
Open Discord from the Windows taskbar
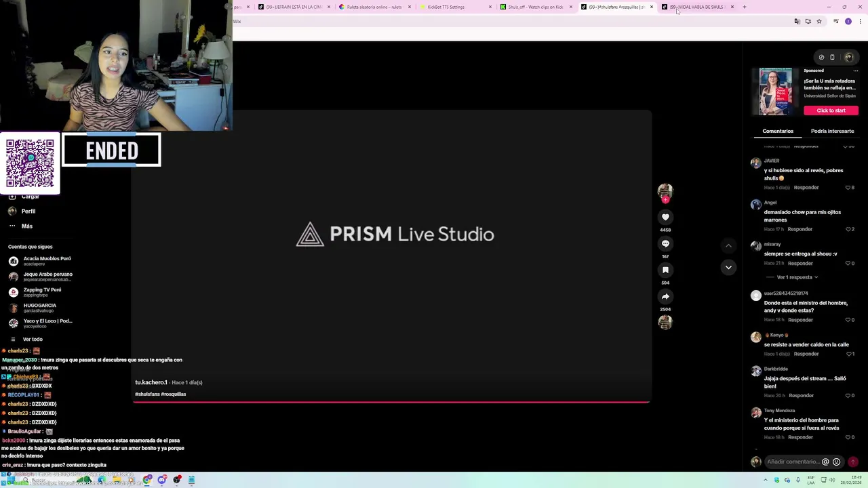pyautogui.click(x=162, y=480)
